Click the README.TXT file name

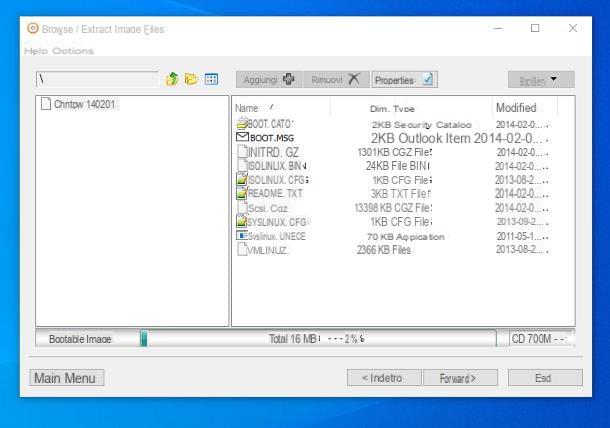click(x=275, y=193)
